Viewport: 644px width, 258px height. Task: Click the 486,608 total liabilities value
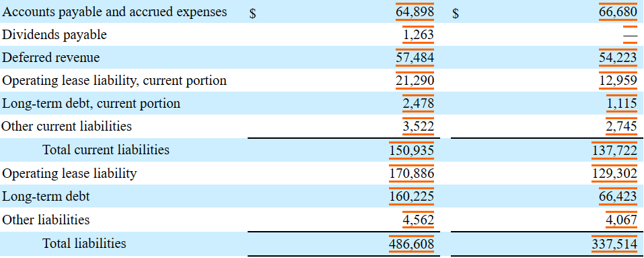(x=412, y=244)
